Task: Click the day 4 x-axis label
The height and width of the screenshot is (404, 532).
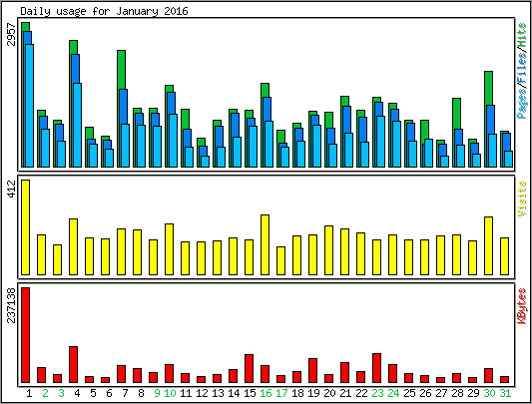Action: pyautogui.click(x=77, y=393)
